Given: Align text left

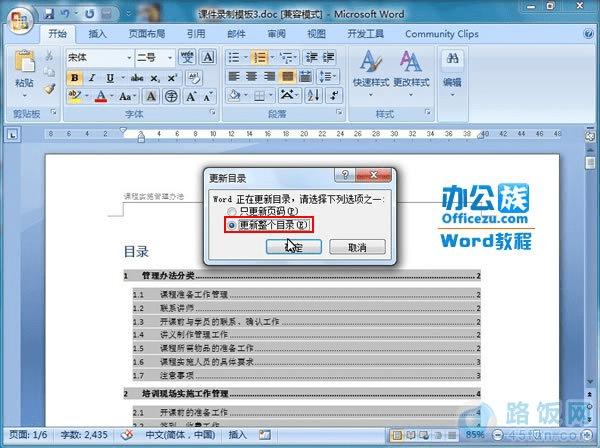Looking at the screenshot, I should tap(234, 77).
